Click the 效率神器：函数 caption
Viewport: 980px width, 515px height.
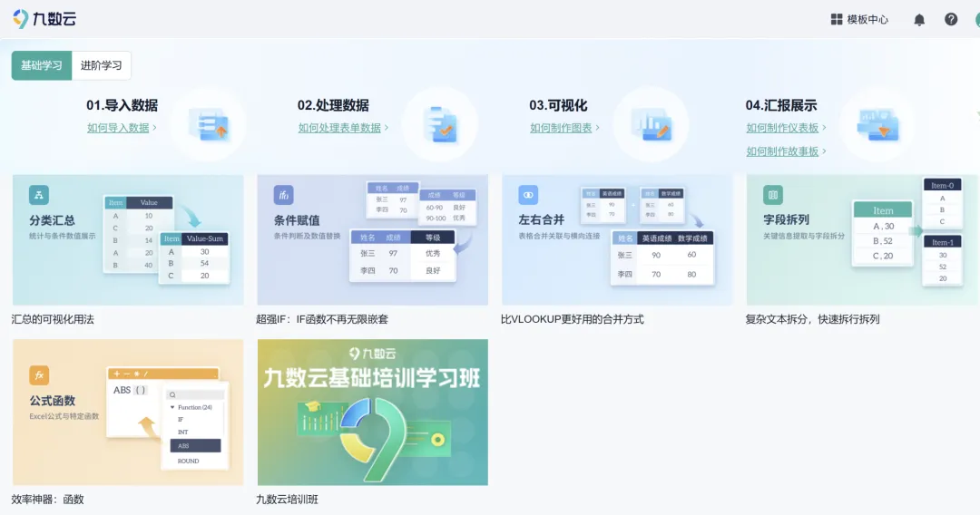(47, 500)
